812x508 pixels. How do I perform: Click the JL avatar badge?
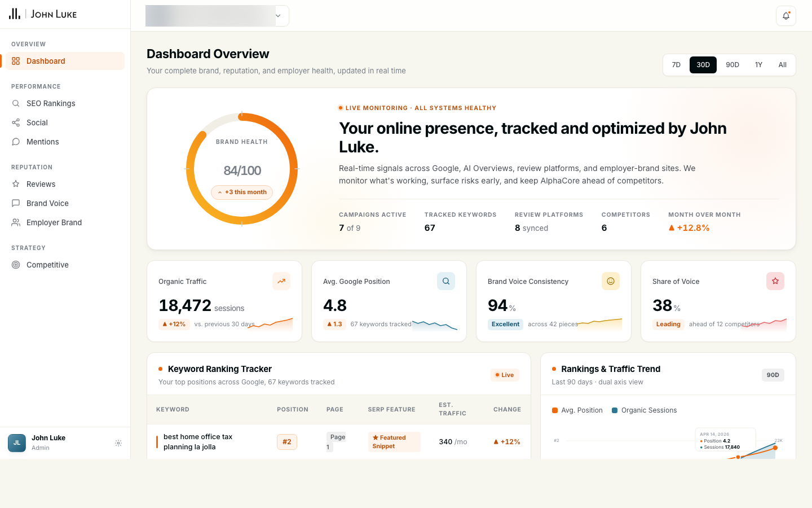click(17, 443)
